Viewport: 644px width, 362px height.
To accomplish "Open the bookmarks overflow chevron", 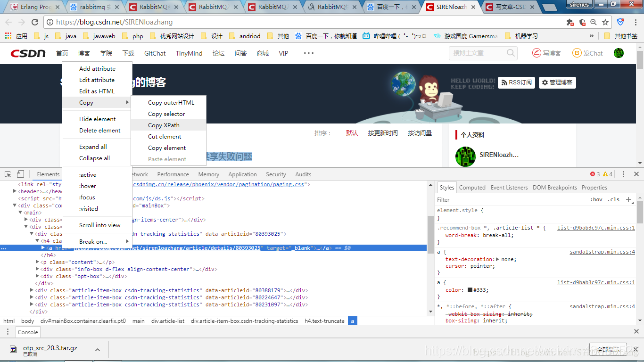I will click(591, 36).
